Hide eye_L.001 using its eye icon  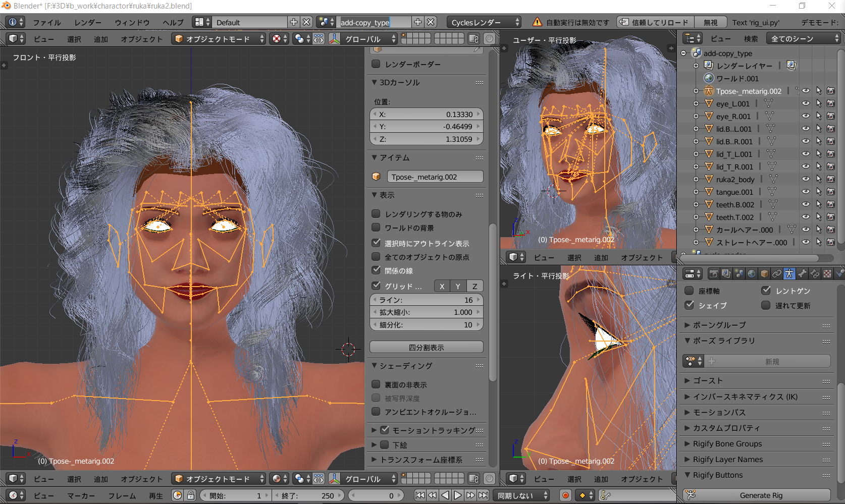click(x=806, y=103)
